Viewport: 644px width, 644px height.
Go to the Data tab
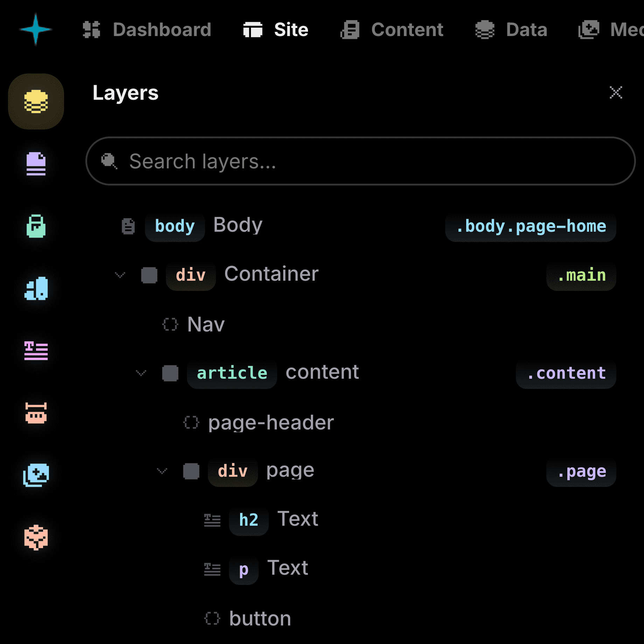coord(511,30)
